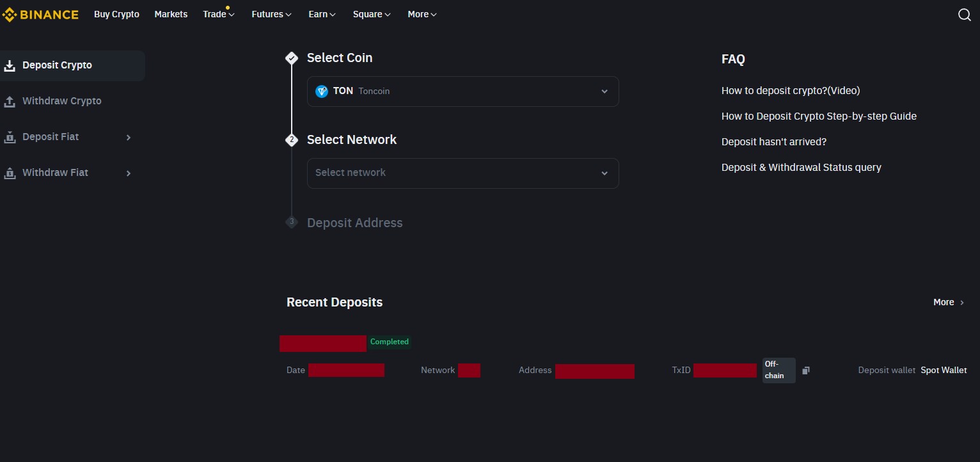Expand Withdraw Fiat chevron arrow

point(129,173)
